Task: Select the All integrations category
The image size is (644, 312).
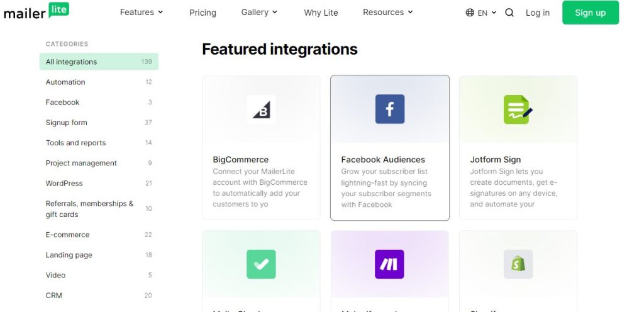Action: 99,62
